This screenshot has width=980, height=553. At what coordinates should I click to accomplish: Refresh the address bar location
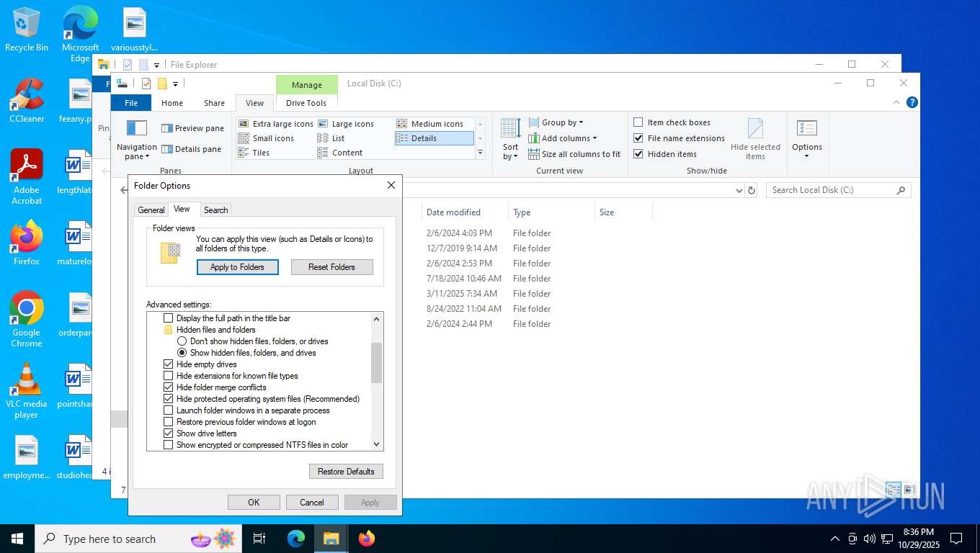[752, 190]
